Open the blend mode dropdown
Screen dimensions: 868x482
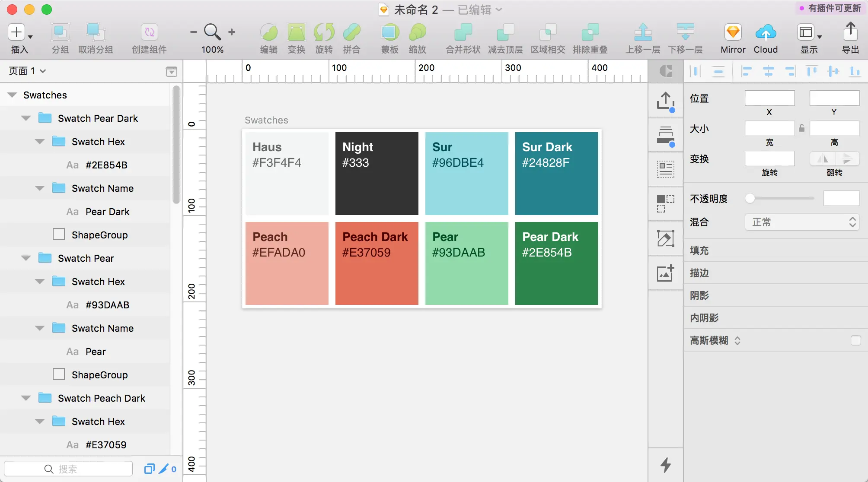click(x=802, y=222)
